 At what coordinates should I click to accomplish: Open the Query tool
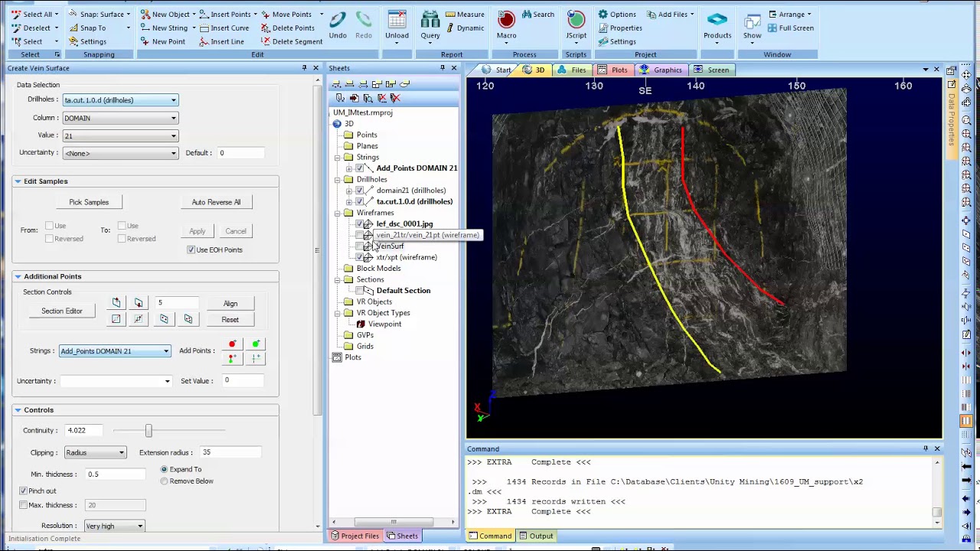pos(430,24)
